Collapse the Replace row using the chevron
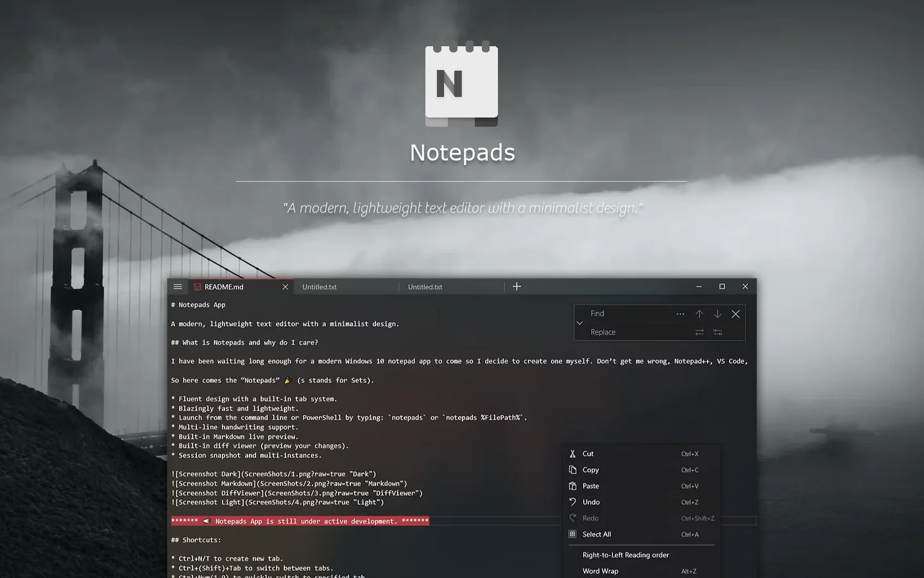 tap(579, 323)
